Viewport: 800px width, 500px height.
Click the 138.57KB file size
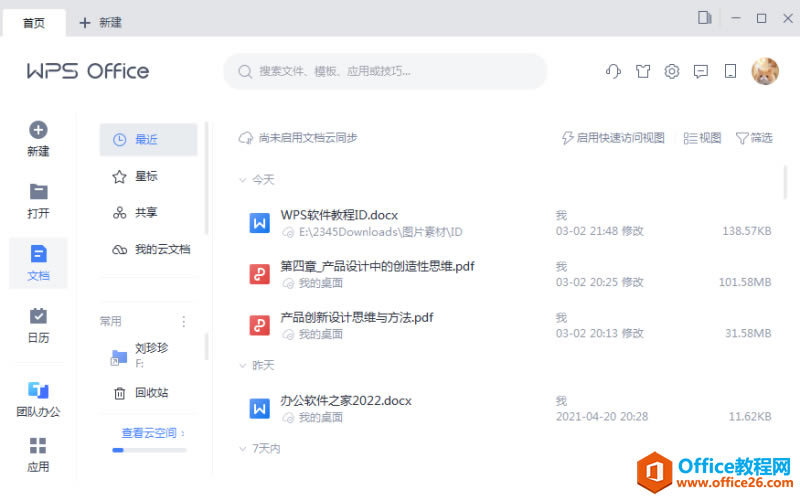746,231
